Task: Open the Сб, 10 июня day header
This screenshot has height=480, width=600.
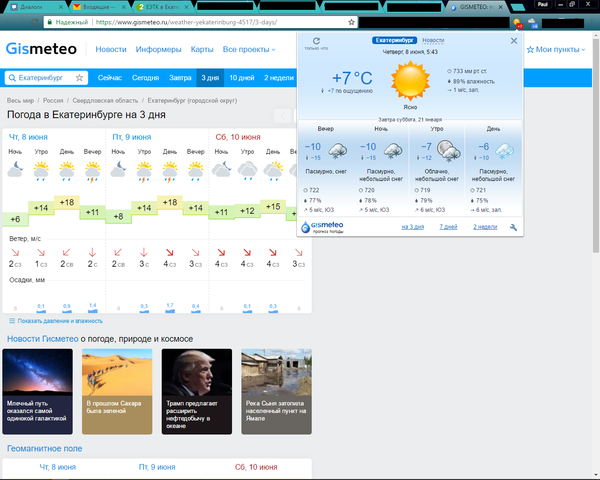Action: pos(238,137)
